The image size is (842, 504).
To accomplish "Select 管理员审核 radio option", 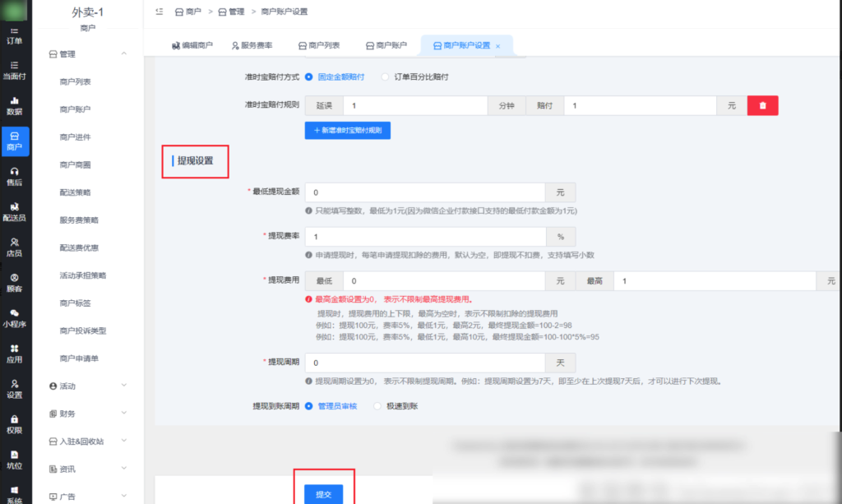I will point(309,406).
